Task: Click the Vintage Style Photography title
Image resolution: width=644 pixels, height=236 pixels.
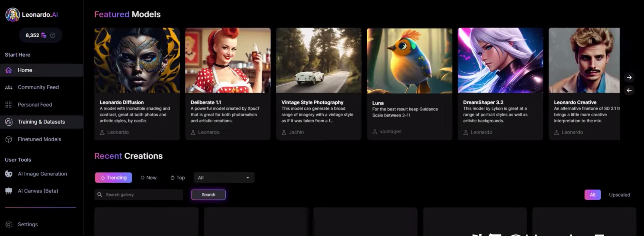Action: 312,102
